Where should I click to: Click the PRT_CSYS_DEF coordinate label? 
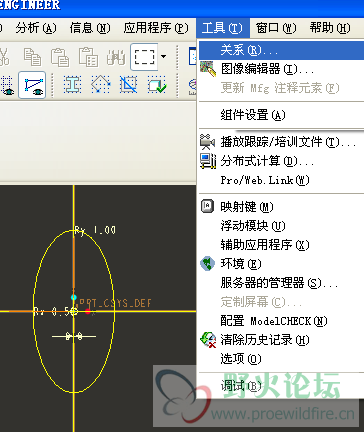coord(115,303)
